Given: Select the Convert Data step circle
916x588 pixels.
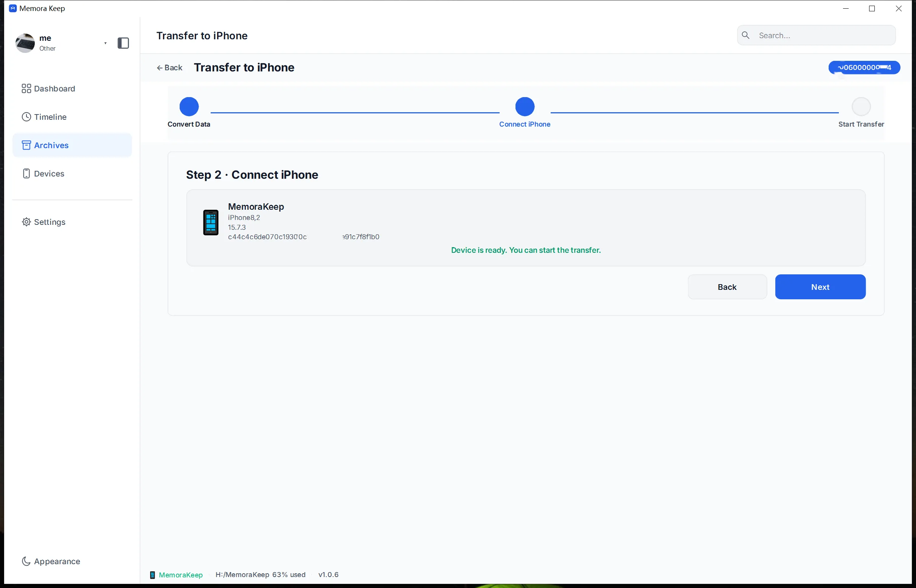Looking at the screenshot, I should pyautogui.click(x=189, y=107).
